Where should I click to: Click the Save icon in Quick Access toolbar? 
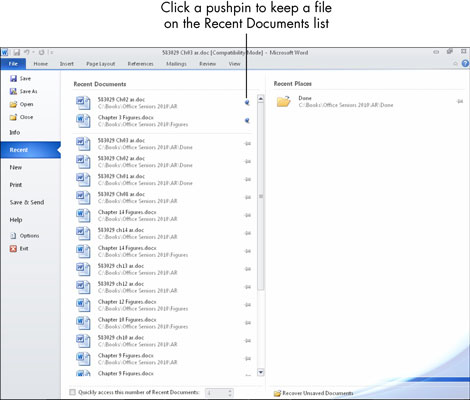click(17, 52)
